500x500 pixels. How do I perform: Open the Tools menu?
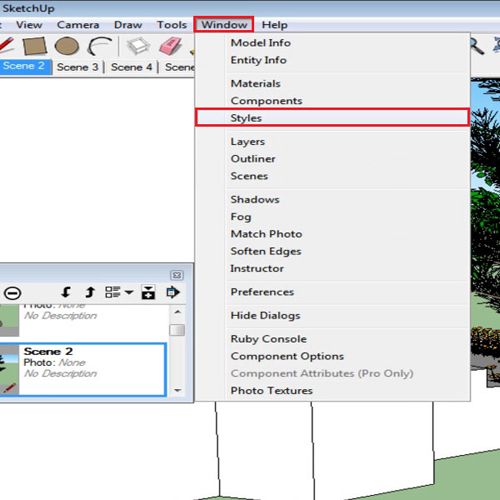tap(172, 25)
